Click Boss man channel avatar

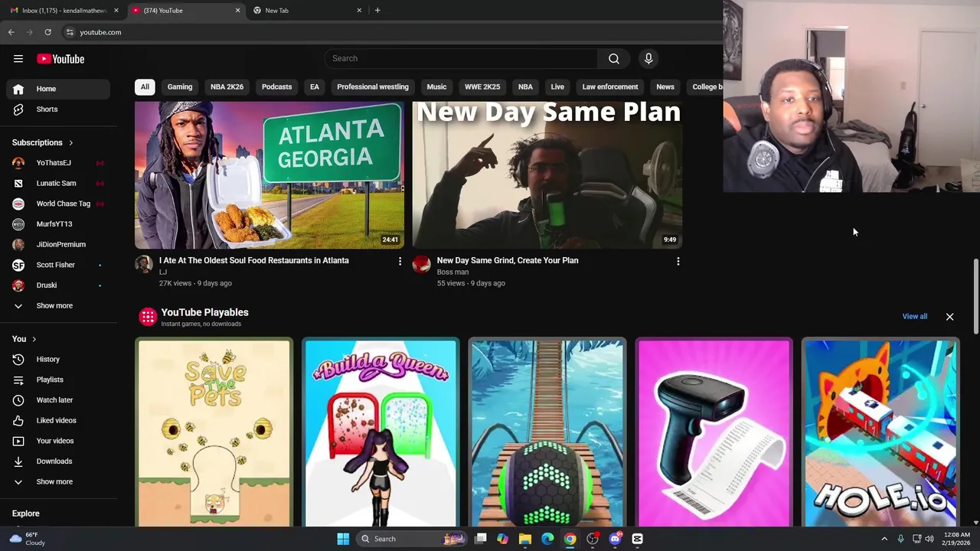pos(422,265)
